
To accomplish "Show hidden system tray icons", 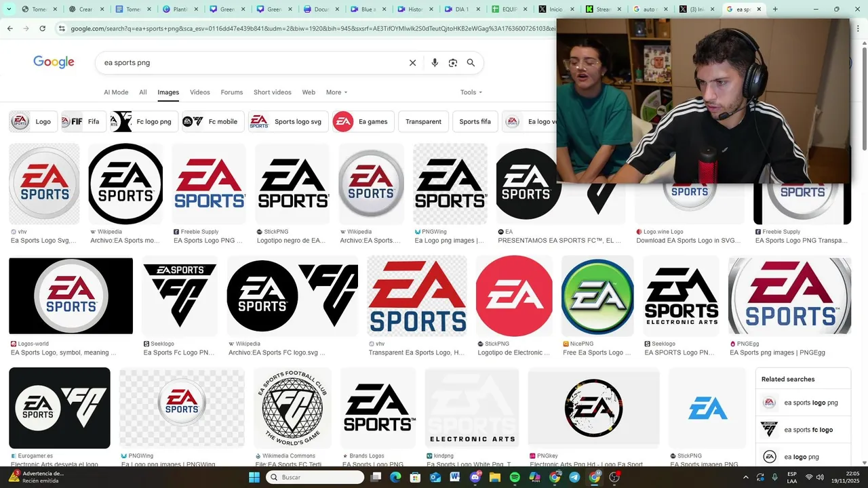I will 746,477.
